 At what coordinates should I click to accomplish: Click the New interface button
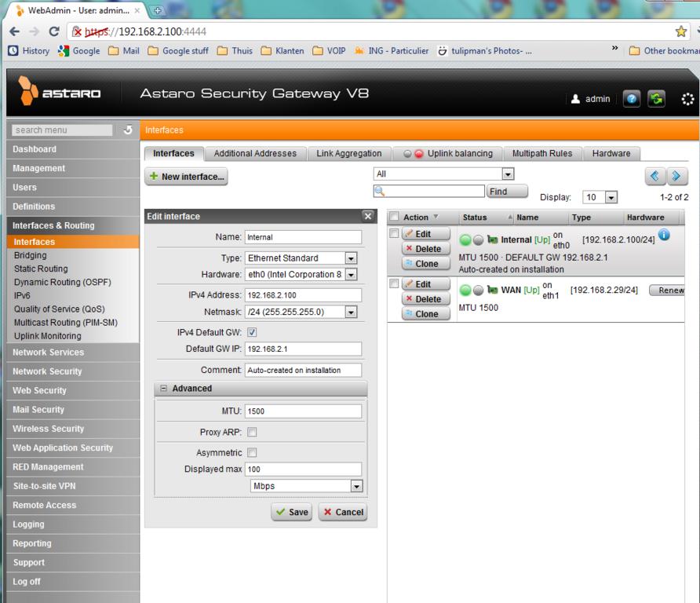pyautogui.click(x=187, y=177)
